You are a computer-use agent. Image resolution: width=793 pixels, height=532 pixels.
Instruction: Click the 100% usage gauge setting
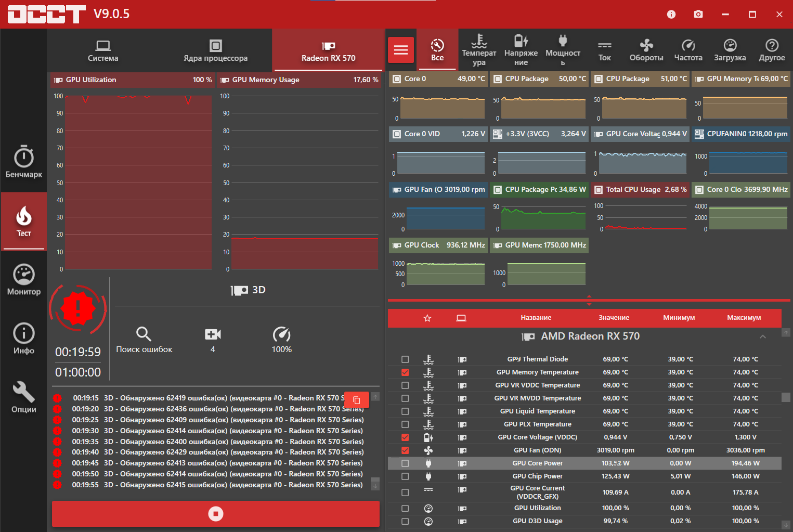click(281, 340)
